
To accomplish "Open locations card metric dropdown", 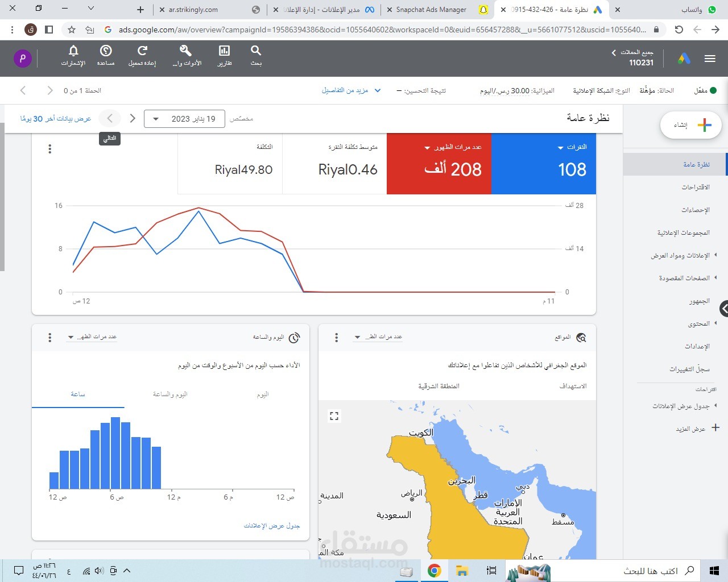I will [x=378, y=337].
